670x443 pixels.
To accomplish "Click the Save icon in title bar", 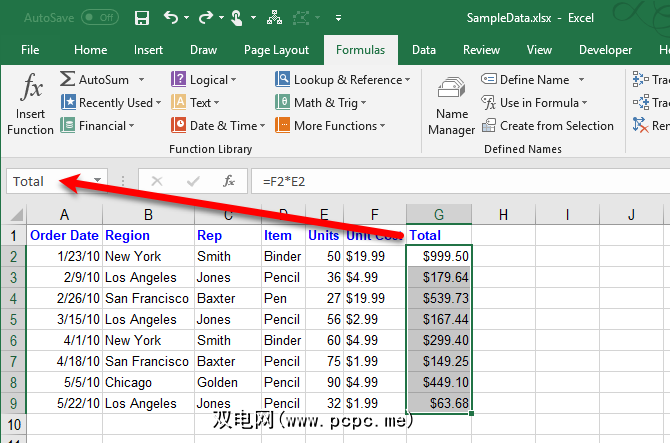I will click(141, 17).
